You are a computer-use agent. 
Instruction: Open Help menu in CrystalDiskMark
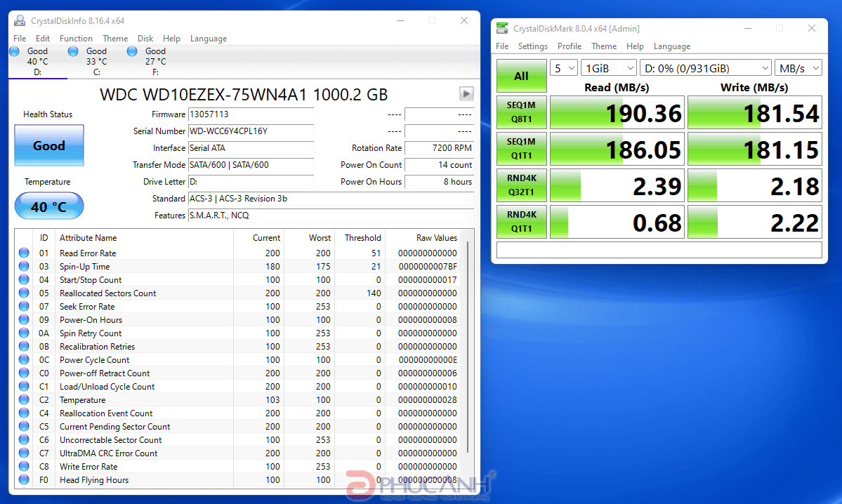pos(636,46)
